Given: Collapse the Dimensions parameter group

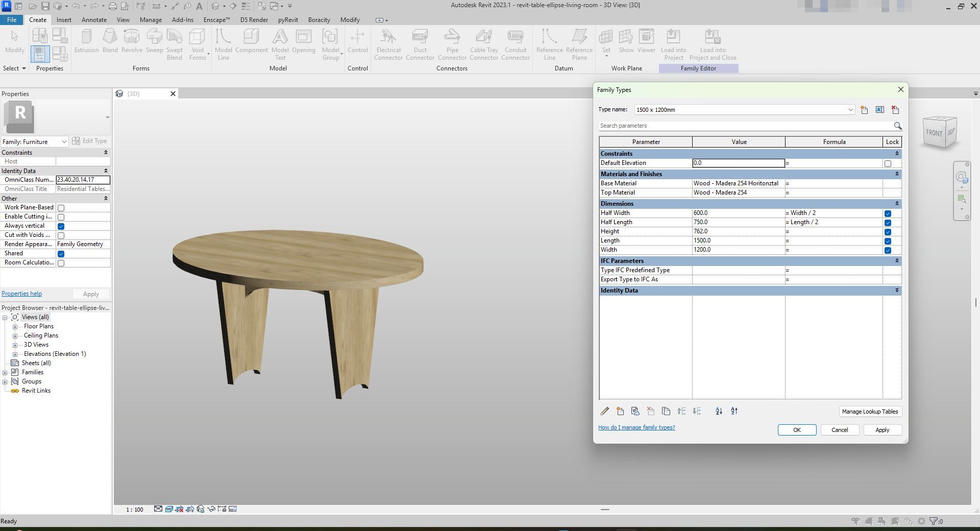Looking at the screenshot, I should click(x=897, y=204).
